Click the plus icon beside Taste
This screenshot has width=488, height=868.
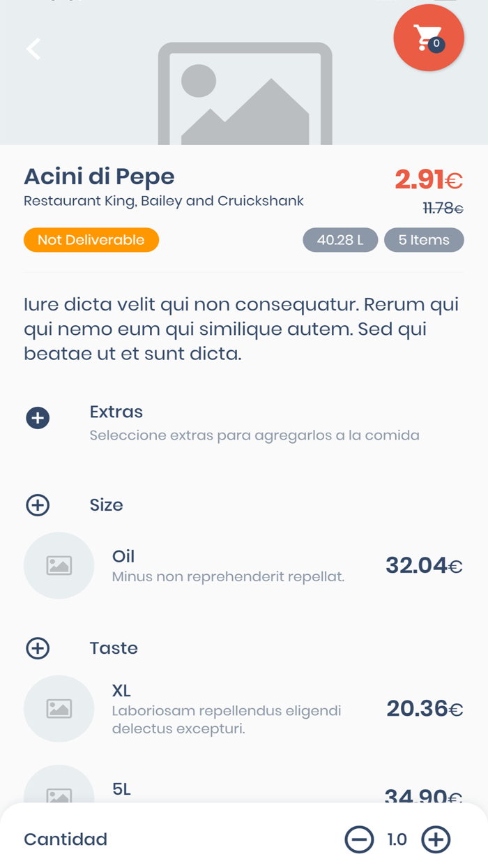pos(37,648)
